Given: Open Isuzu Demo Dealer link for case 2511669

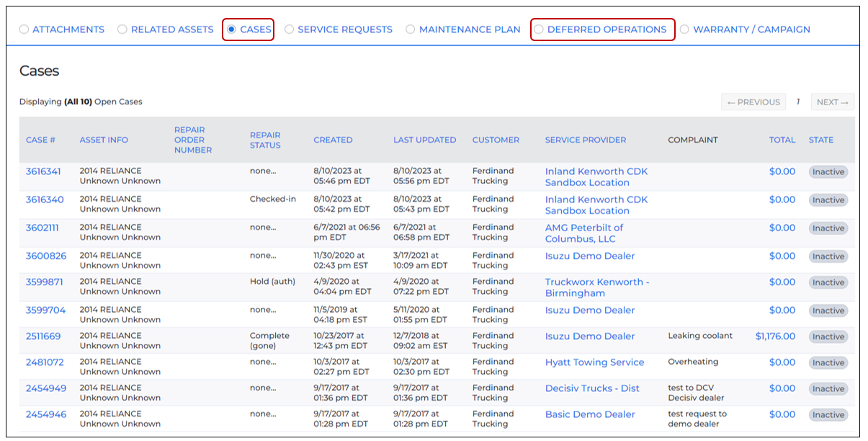Looking at the screenshot, I should 590,336.
